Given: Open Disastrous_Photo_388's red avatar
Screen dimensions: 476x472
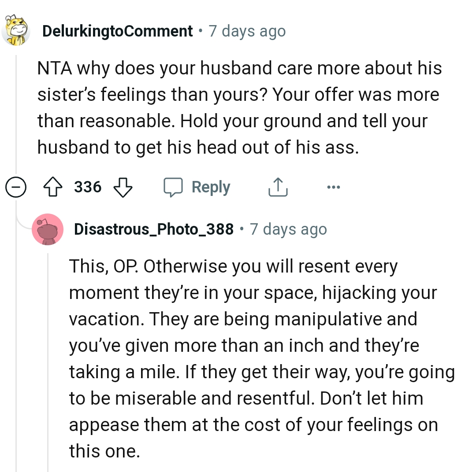Looking at the screenshot, I should tap(48, 229).
